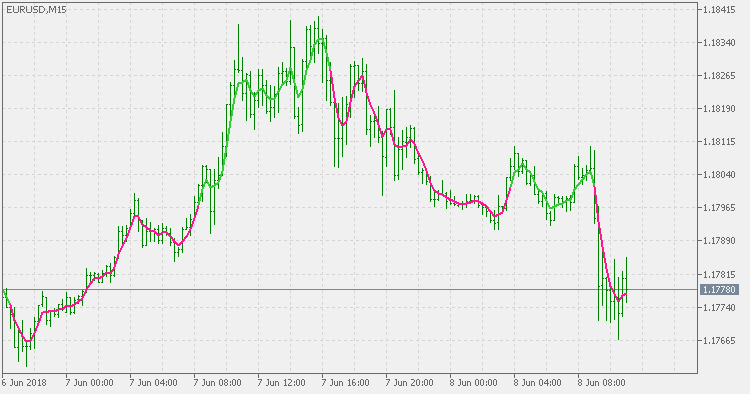Click the 7 Jun 04:00 time label

154,383
